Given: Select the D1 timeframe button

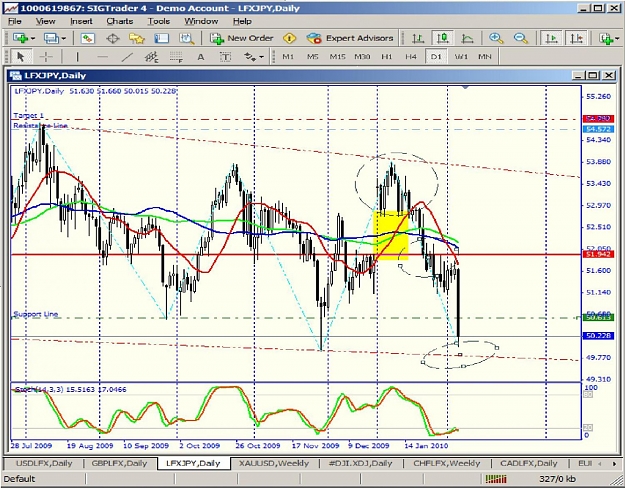Looking at the screenshot, I should click(x=436, y=57).
